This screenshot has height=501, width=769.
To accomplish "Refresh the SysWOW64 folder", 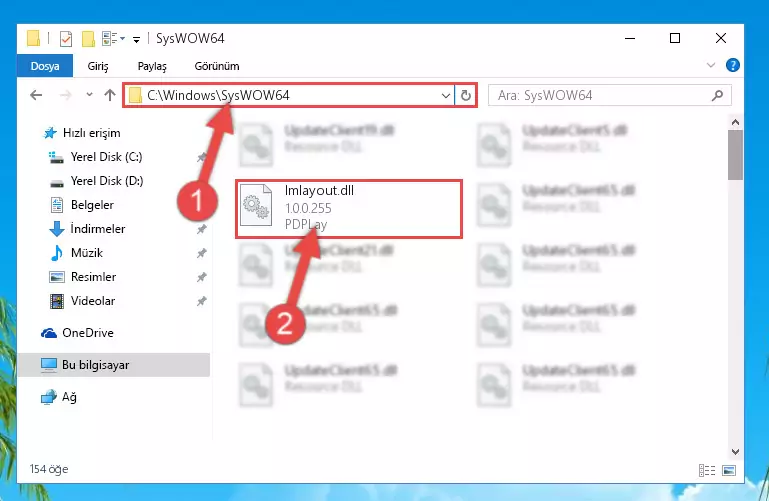I will [x=465, y=96].
